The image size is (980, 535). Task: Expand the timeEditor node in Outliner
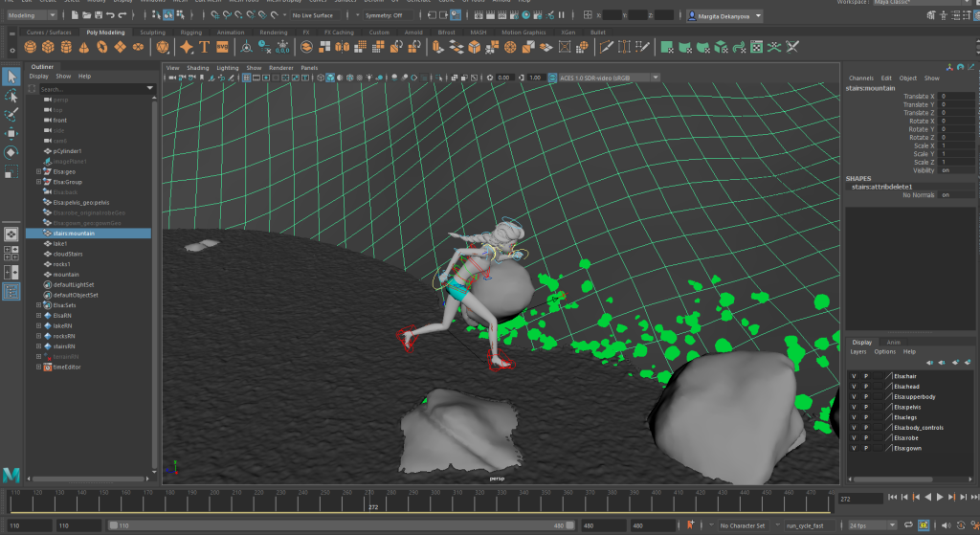click(38, 367)
